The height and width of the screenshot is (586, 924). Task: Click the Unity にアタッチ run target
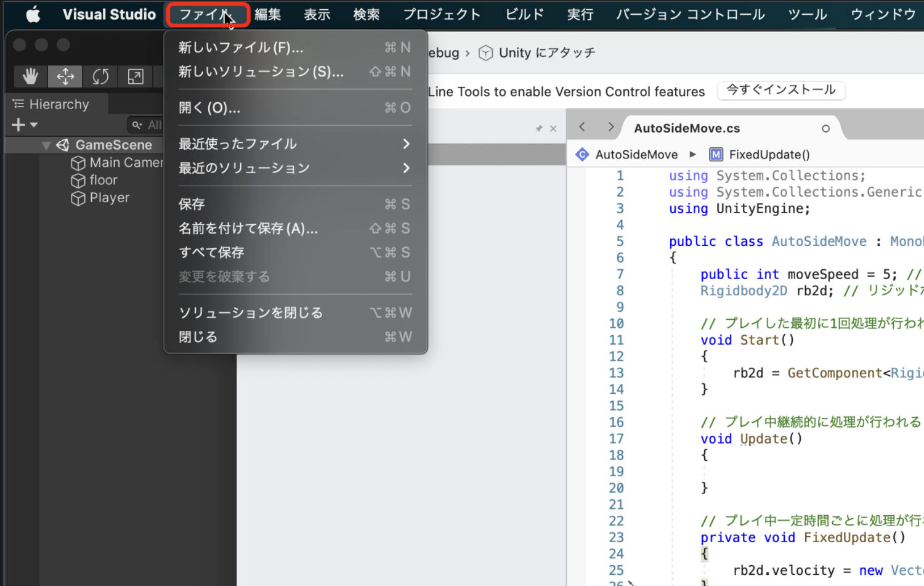point(547,53)
